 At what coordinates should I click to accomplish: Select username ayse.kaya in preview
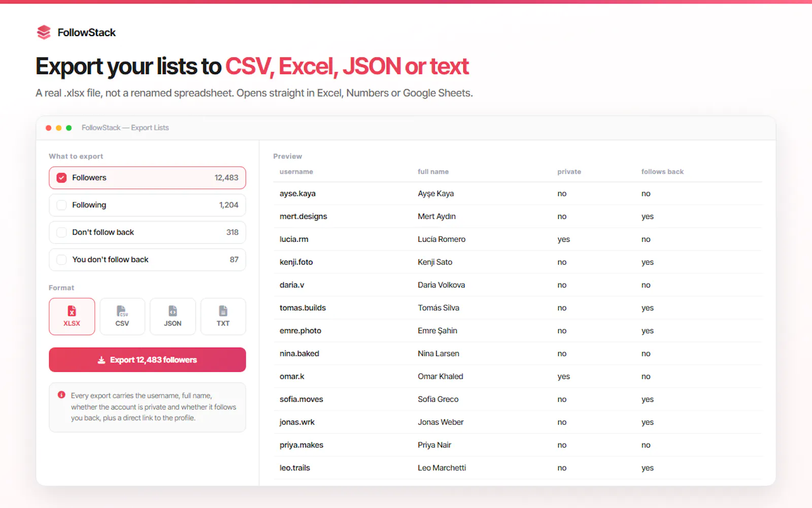click(x=297, y=194)
